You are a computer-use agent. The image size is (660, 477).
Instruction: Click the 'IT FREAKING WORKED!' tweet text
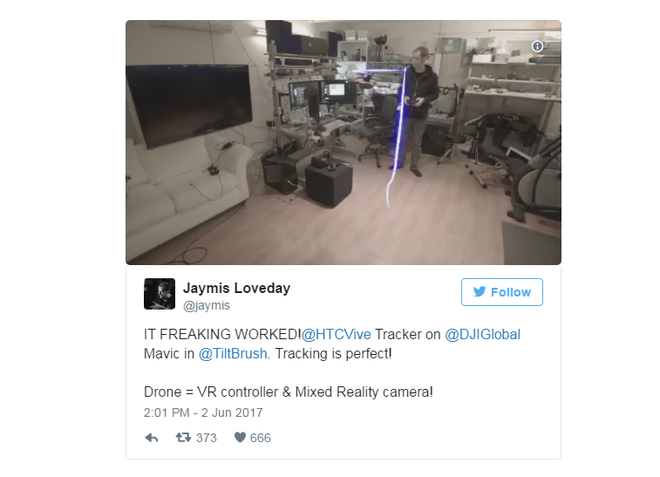point(222,334)
